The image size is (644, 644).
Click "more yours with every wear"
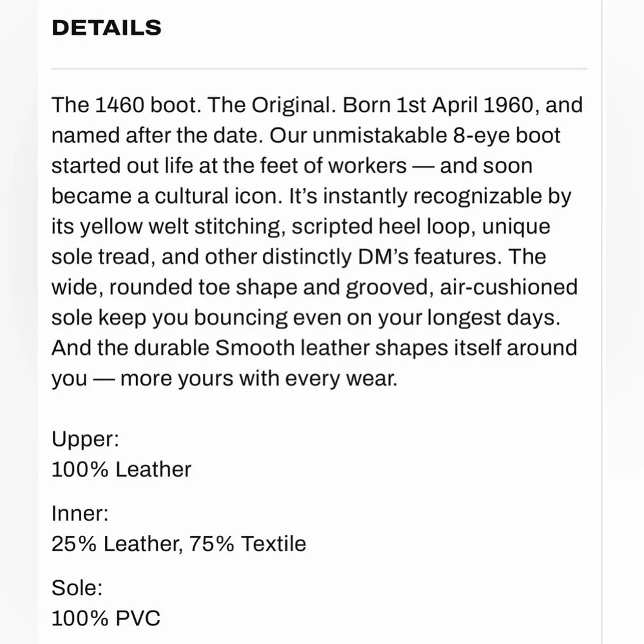coord(259,378)
